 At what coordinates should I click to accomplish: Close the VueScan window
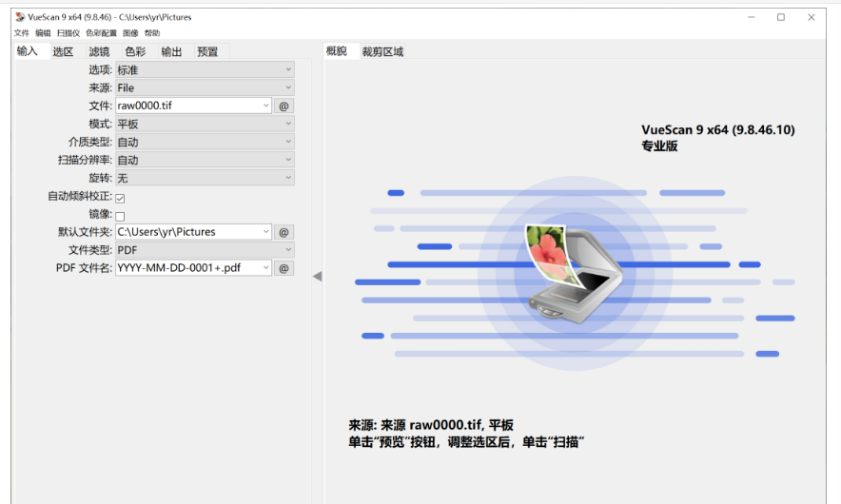point(812,17)
